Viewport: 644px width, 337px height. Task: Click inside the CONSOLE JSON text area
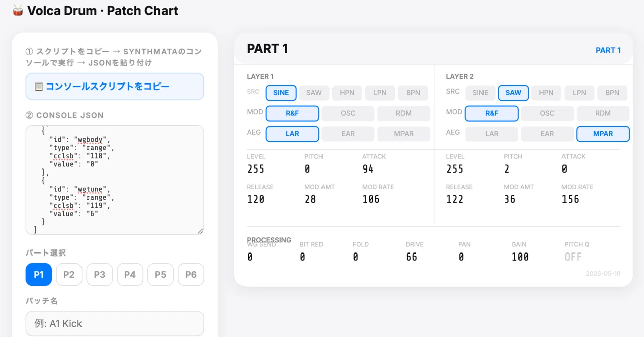click(x=115, y=180)
